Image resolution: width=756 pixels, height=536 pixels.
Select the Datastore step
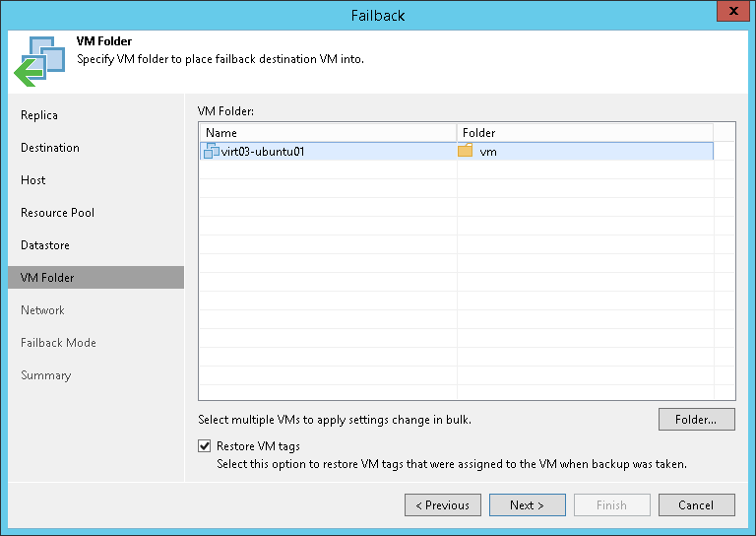point(45,245)
